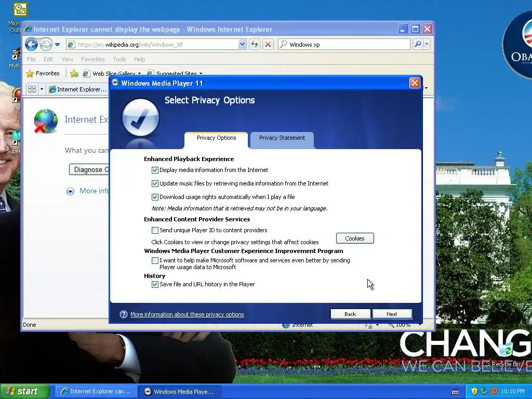This screenshot has width=532, height=399.
Task: Open the address bar history dropdown
Action: [x=242, y=44]
